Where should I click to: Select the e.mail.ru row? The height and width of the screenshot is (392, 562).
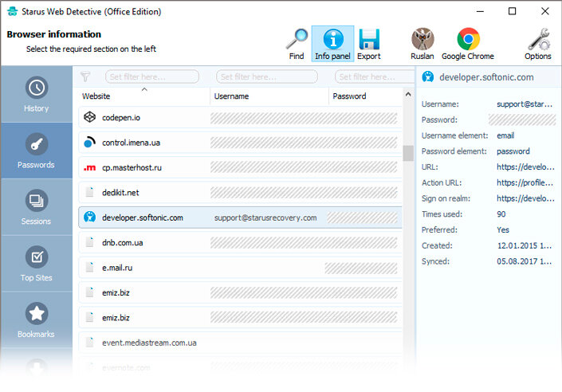240,268
